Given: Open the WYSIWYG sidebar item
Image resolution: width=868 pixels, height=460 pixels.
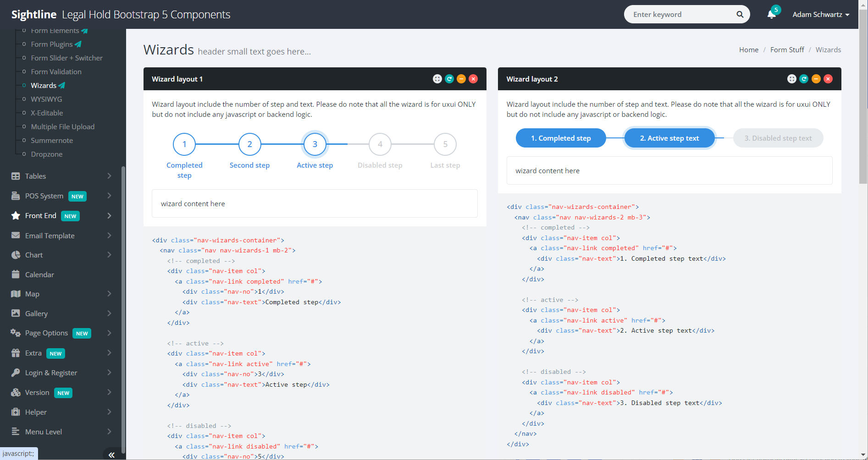Looking at the screenshot, I should coord(46,99).
